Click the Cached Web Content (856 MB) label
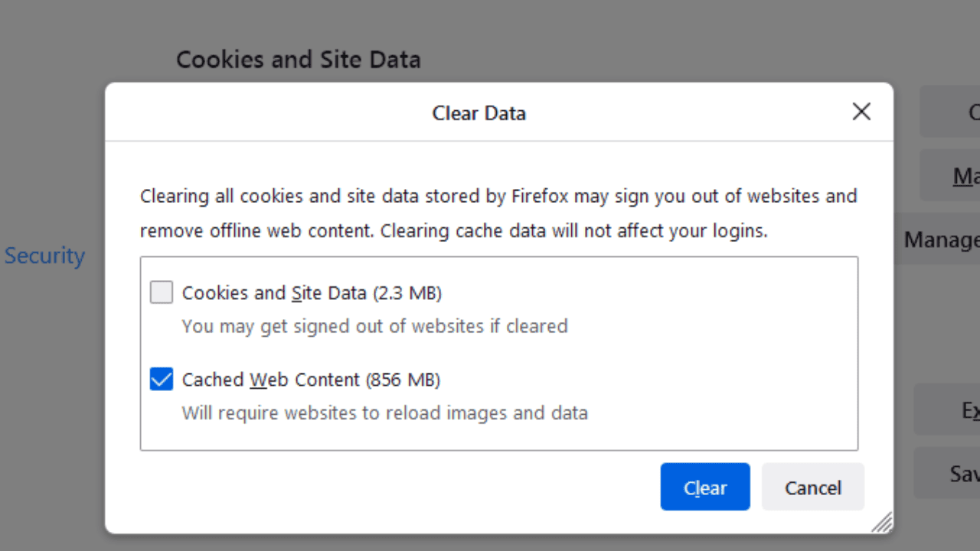 (311, 379)
